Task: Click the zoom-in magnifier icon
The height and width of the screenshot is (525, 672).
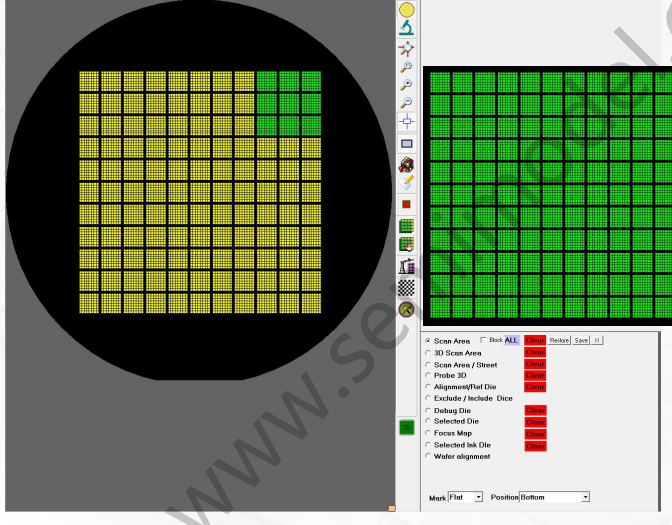Action: [406, 84]
